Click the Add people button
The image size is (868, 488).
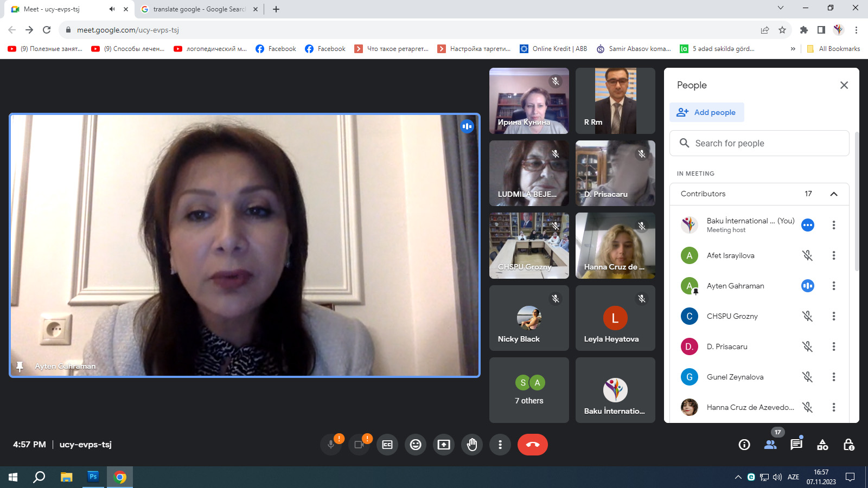click(707, 112)
